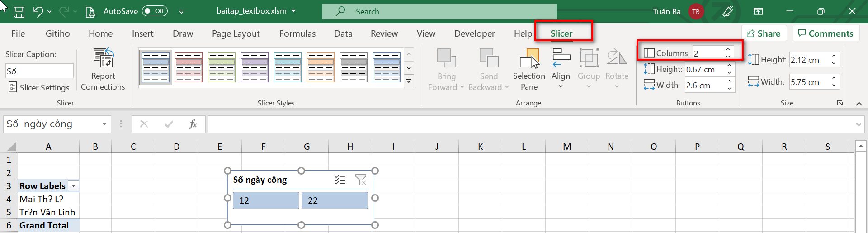Open Slicer Settings

(39, 87)
